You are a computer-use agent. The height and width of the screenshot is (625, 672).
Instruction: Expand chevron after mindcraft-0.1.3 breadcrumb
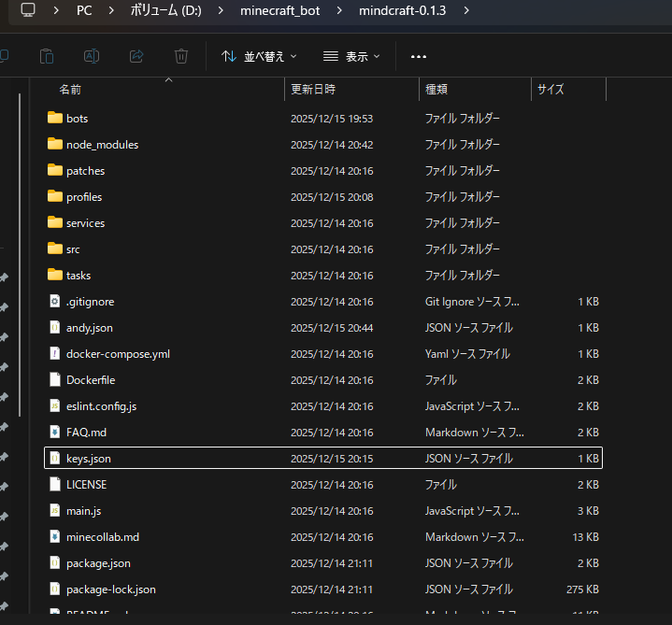[466, 11]
